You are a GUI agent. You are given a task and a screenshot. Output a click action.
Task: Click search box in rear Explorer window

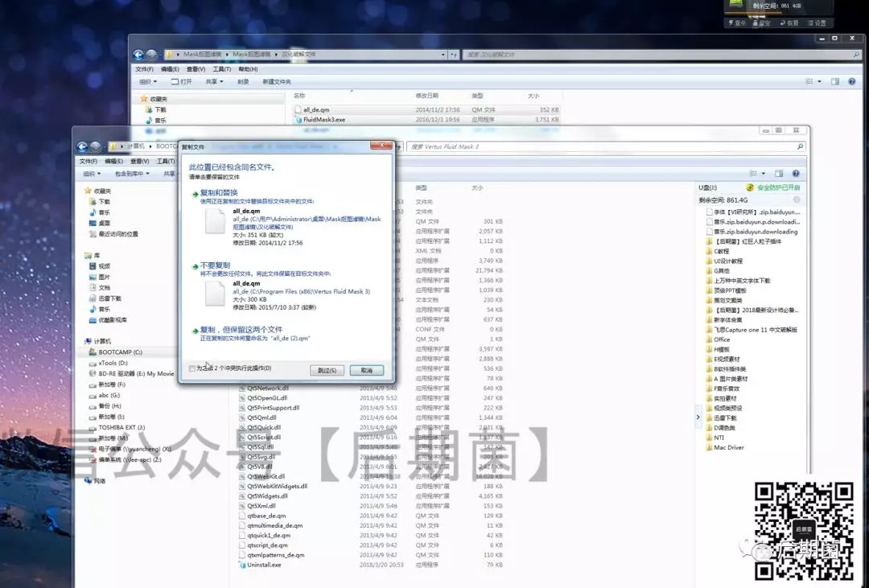pyautogui.click(x=661, y=55)
